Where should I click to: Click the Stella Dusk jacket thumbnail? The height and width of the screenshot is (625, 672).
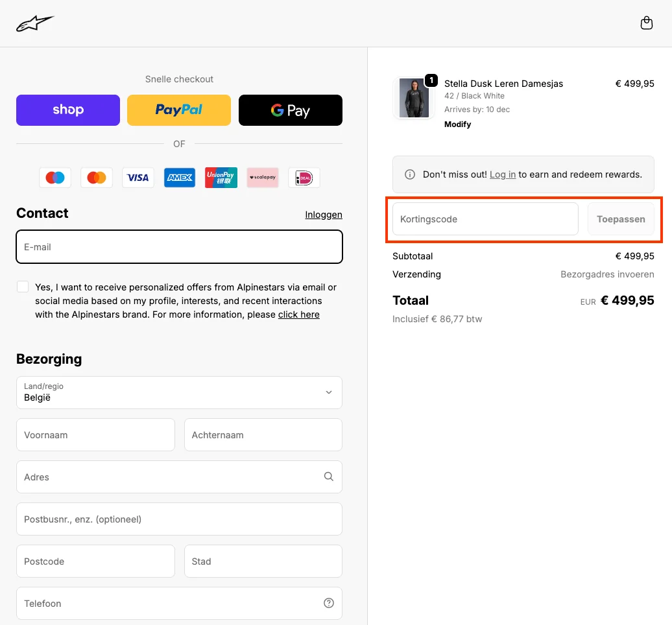pos(414,98)
